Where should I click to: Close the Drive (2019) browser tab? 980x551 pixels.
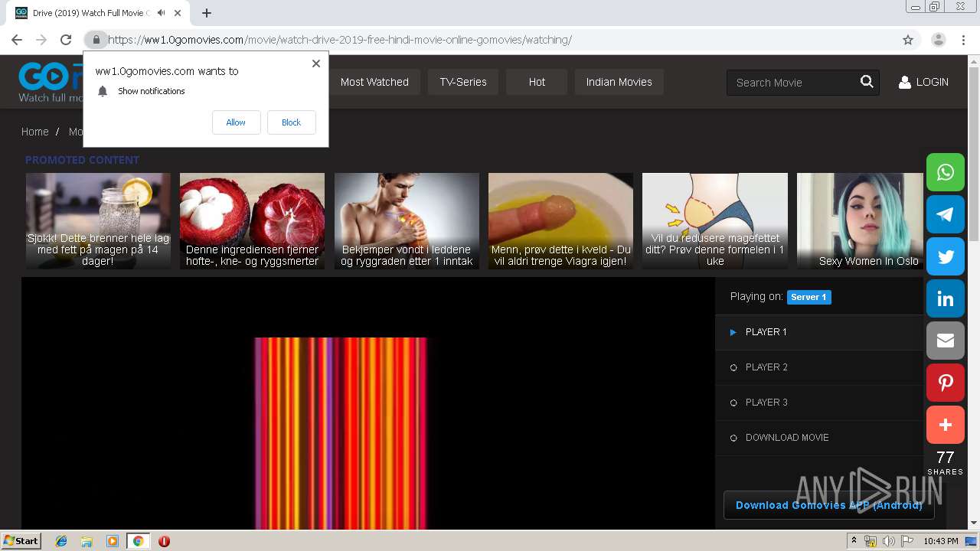click(178, 13)
